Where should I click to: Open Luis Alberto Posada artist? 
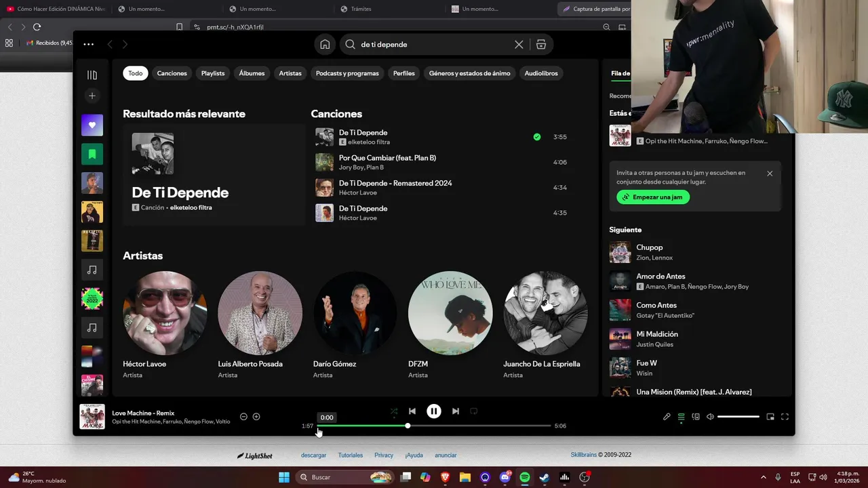(x=260, y=313)
